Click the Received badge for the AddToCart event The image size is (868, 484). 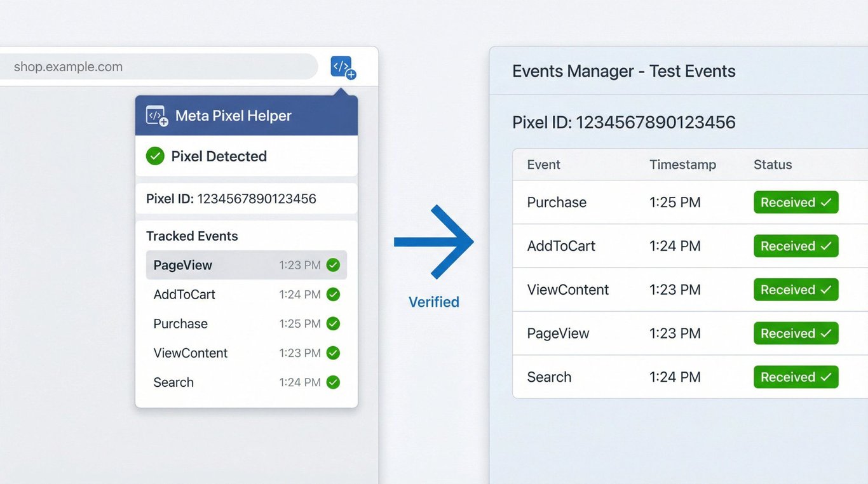(x=796, y=246)
